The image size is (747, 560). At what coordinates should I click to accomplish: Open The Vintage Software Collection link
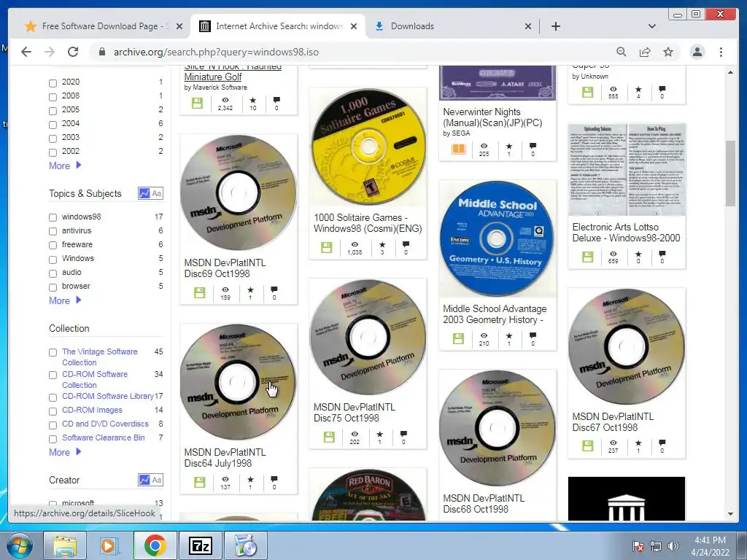point(99,357)
